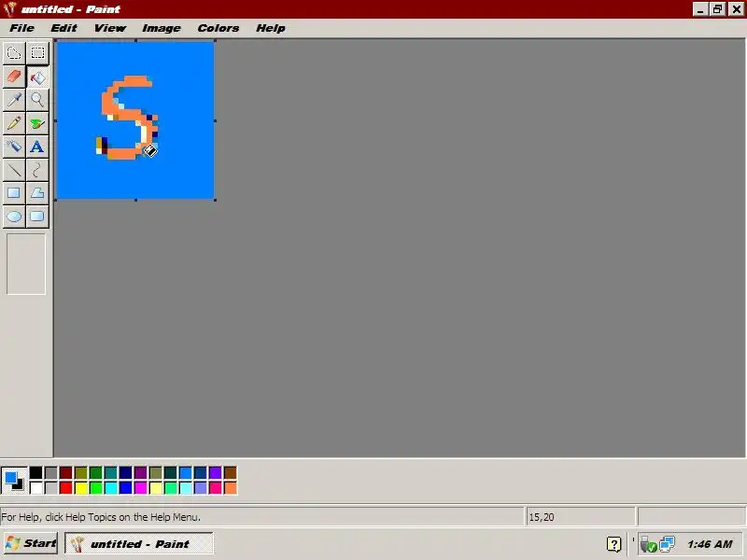Screen dimensions: 747x560
Task: Choose the bright red swatch
Action: [x=65, y=487]
